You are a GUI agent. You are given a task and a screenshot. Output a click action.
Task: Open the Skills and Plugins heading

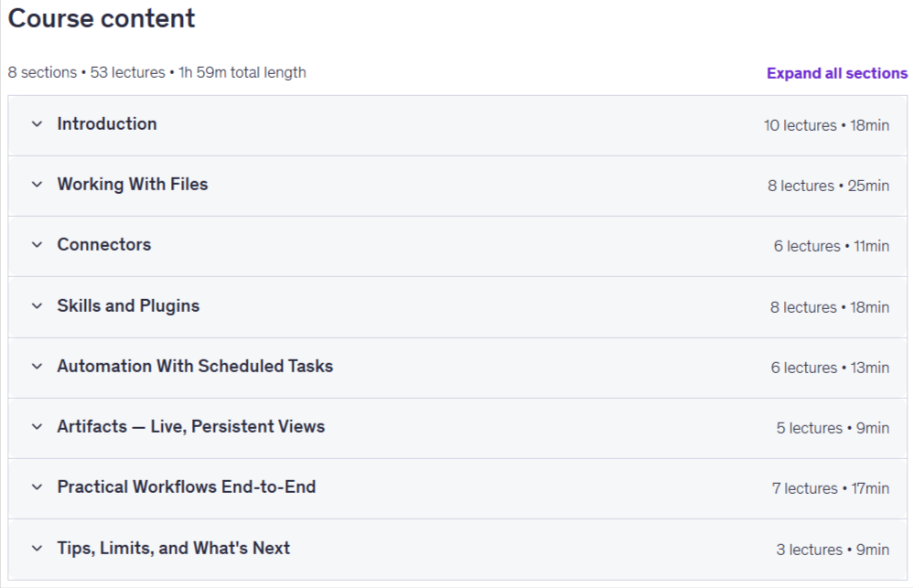point(128,306)
